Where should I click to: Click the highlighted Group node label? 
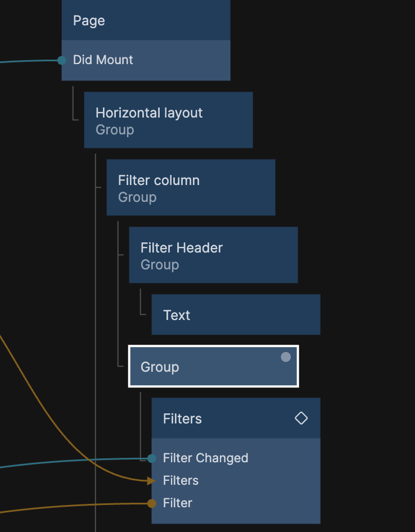(160, 367)
